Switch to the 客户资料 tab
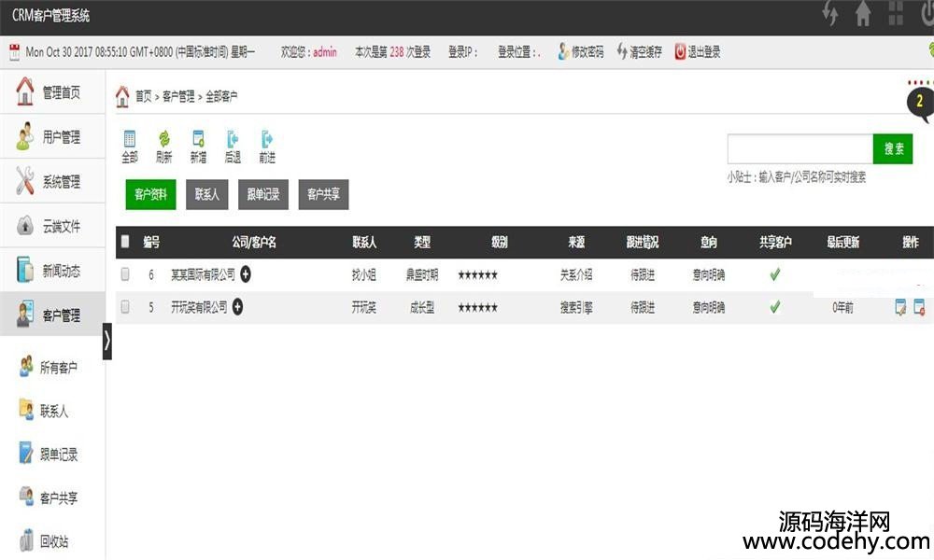Viewport: 934px width, 560px height. tap(150, 195)
